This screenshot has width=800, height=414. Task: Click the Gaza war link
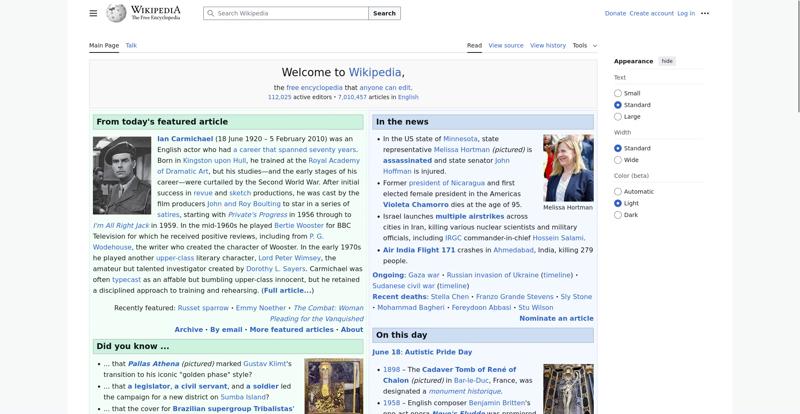point(423,275)
